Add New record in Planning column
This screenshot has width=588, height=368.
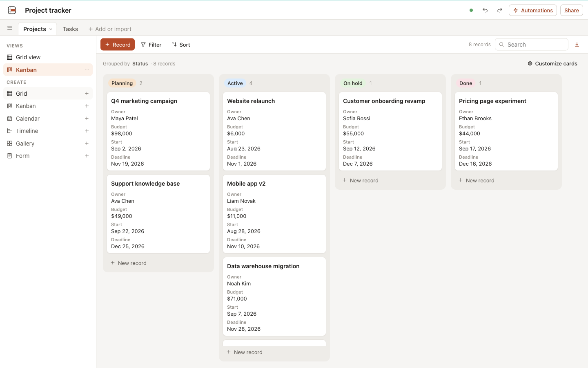158,263
